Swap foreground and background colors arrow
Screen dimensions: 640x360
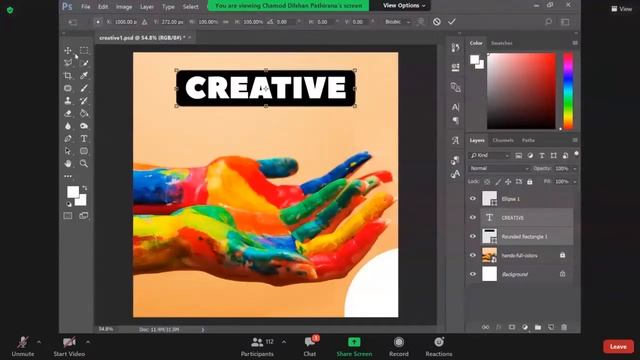[x=84, y=188]
